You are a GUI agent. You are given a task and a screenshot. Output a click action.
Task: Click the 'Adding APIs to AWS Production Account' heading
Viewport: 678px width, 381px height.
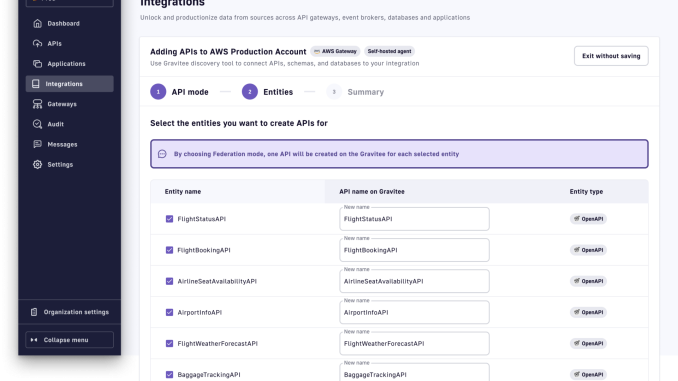point(228,51)
